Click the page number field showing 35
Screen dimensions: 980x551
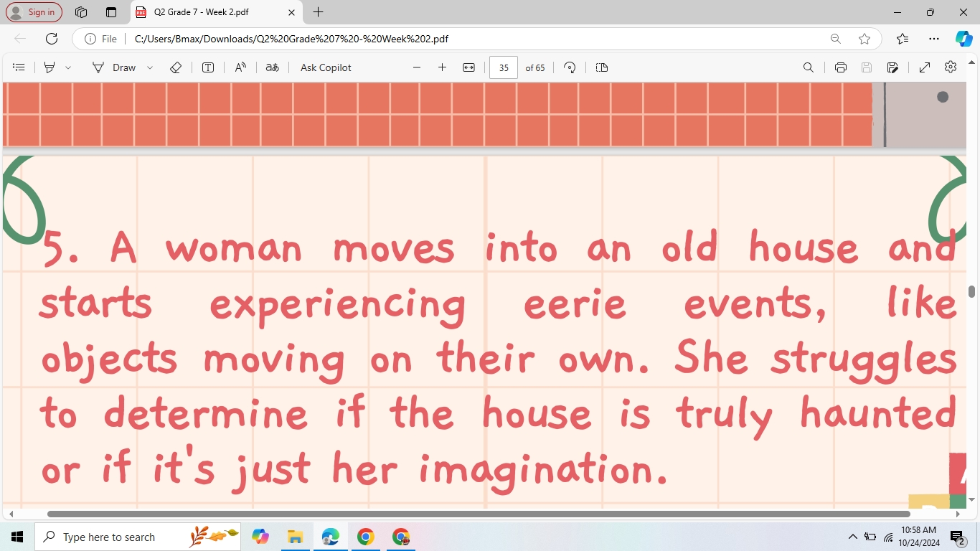504,67
